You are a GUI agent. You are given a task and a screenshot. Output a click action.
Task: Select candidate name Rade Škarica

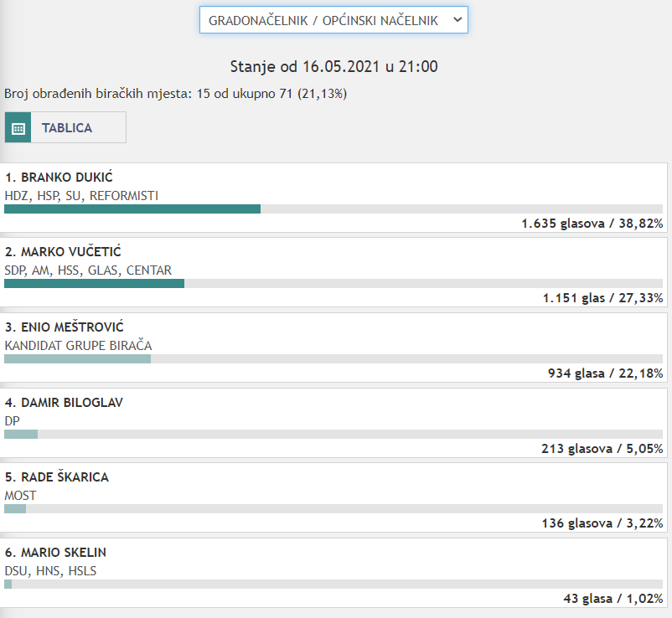[x=57, y=477]
